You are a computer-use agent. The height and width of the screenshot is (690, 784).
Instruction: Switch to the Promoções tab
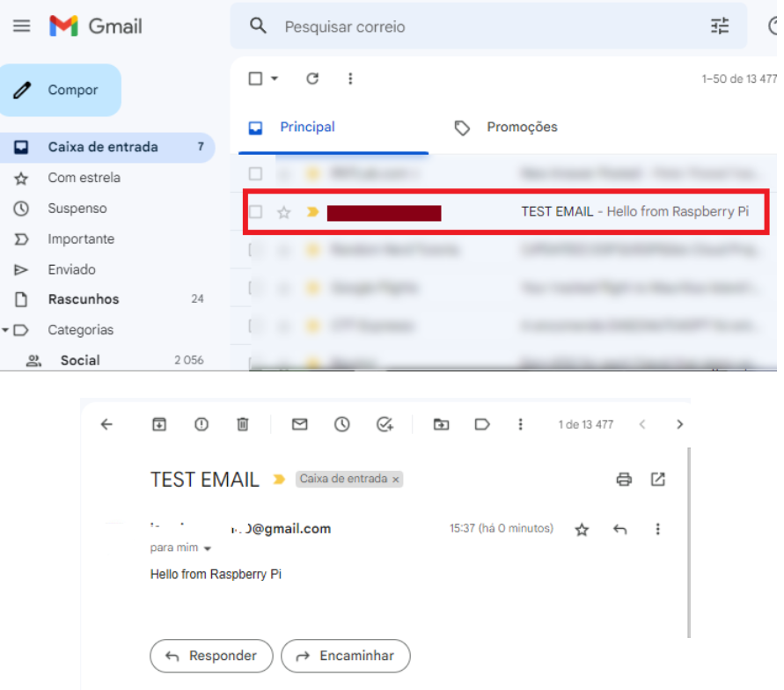point(505,127)
